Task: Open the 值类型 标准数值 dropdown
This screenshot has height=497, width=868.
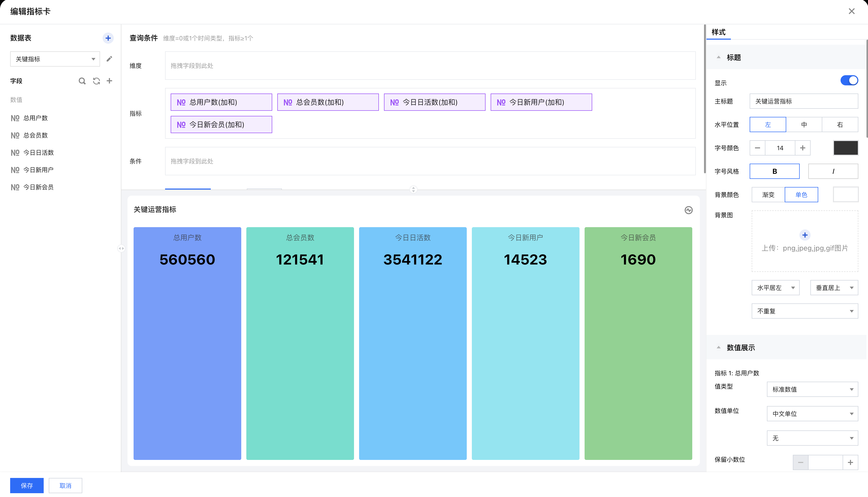Action: (x=812, y=389)
